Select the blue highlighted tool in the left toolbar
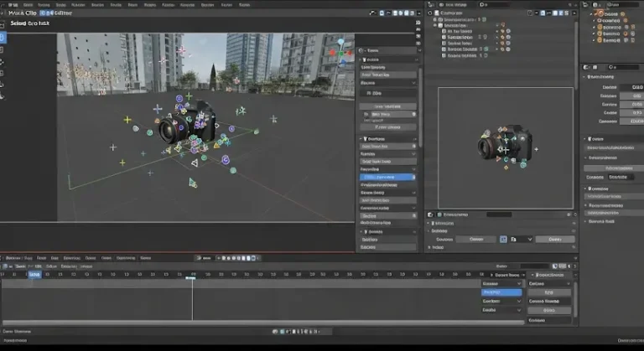 [2, 38]
